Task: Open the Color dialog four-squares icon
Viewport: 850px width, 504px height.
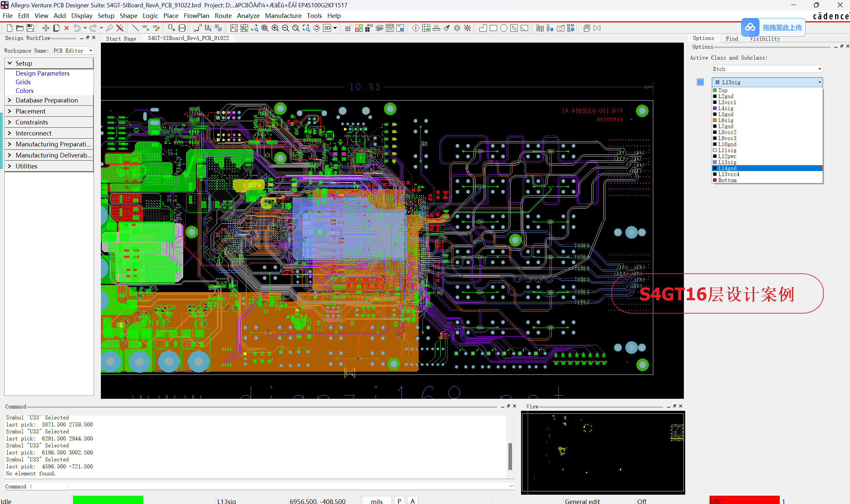Action: click(x=359, y=28)
